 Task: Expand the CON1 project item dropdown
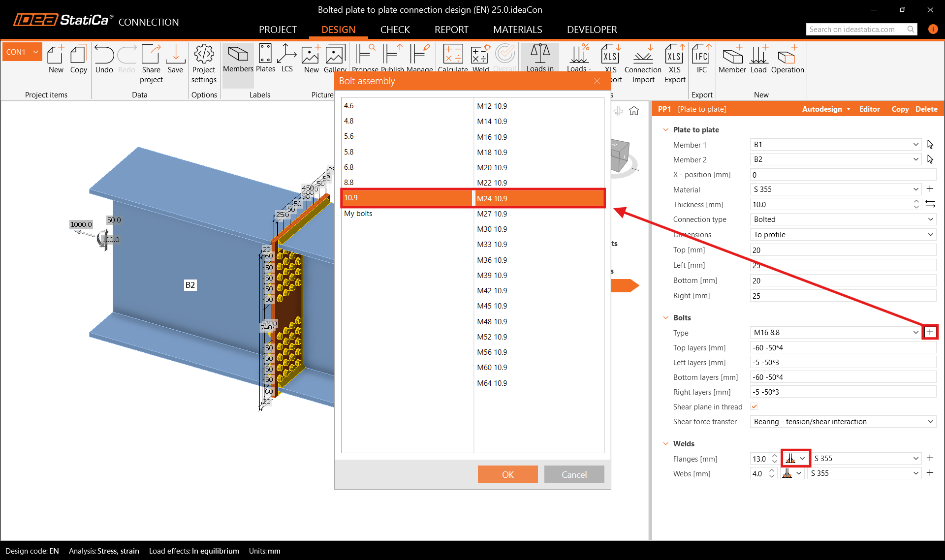[x=35, y=52]
